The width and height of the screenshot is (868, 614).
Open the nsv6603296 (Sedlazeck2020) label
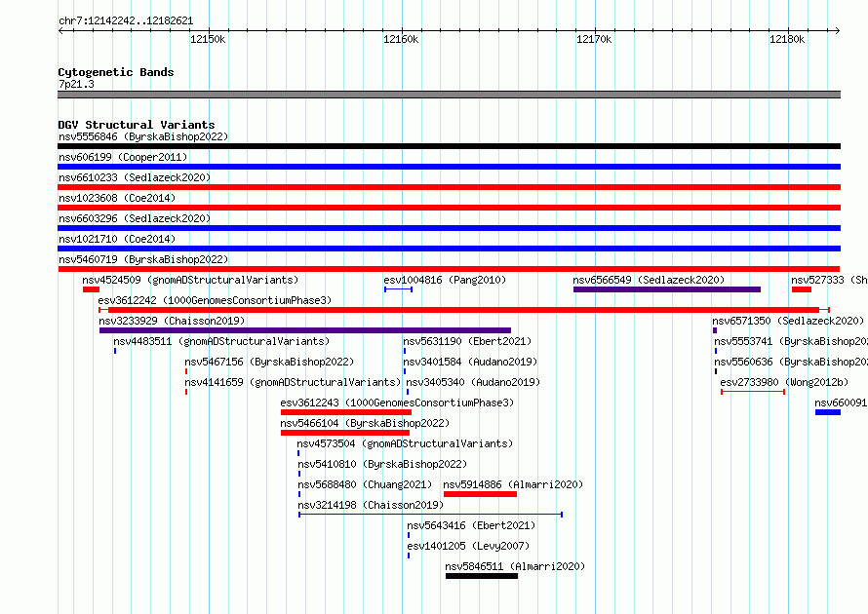click(135, 218)
